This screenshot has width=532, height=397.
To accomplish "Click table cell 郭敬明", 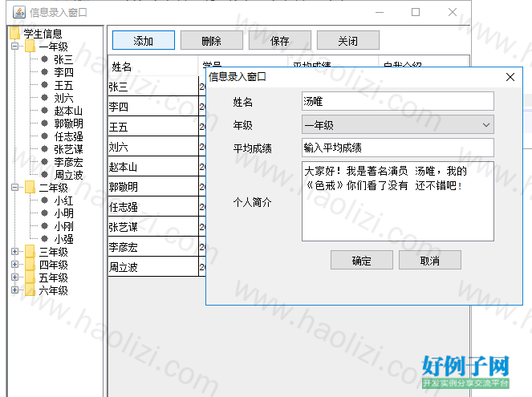I will point(153,186).
